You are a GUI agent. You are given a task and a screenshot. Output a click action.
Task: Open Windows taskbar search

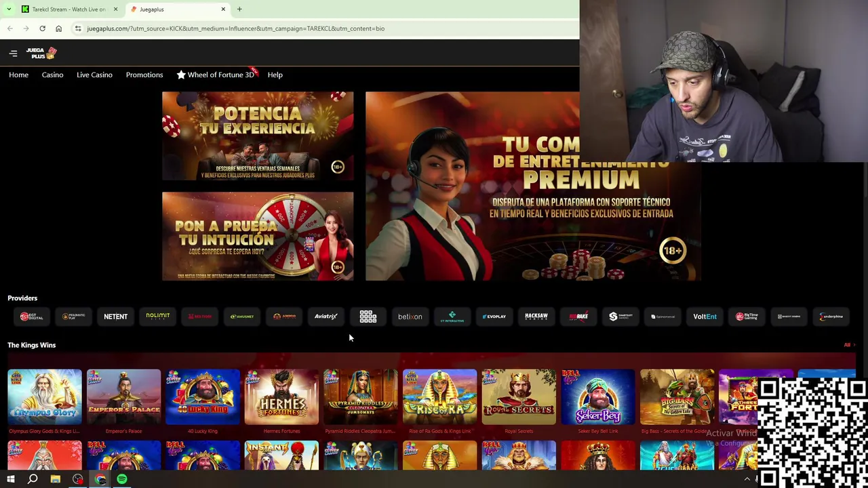pyautogui.click(x=33, y=479)
